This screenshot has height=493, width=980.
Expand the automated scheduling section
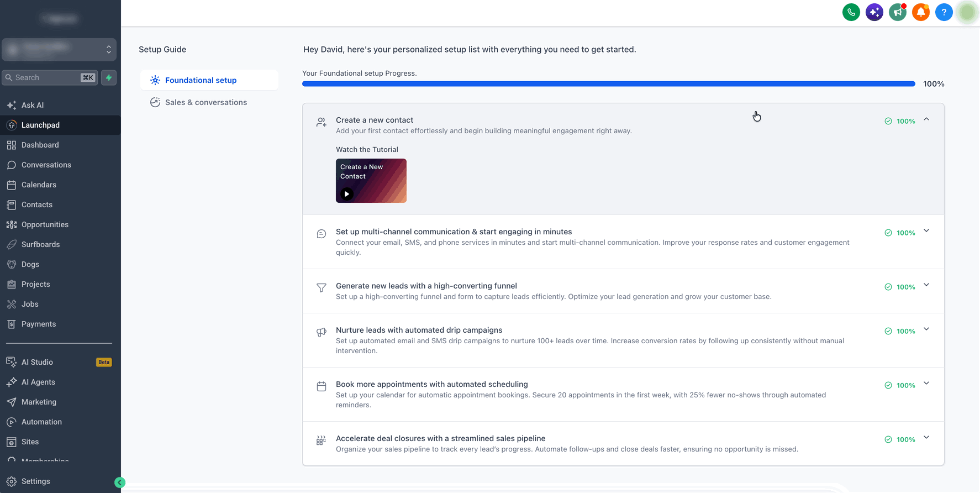[926, 384]
